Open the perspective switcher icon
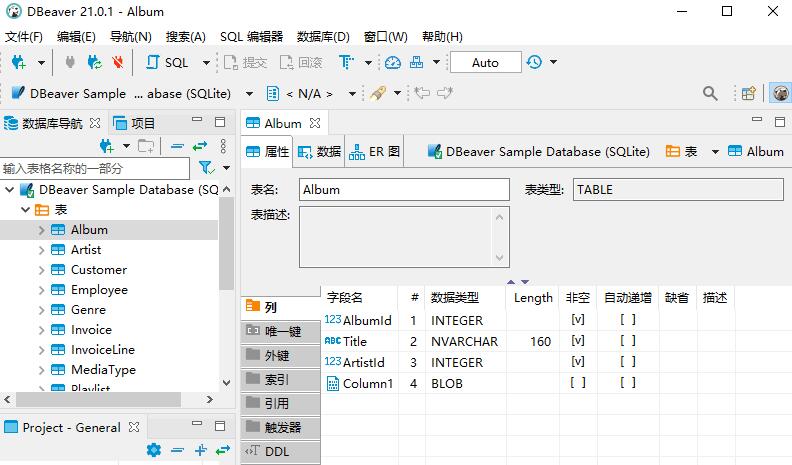The image size is (792, 465). (749, 93)
